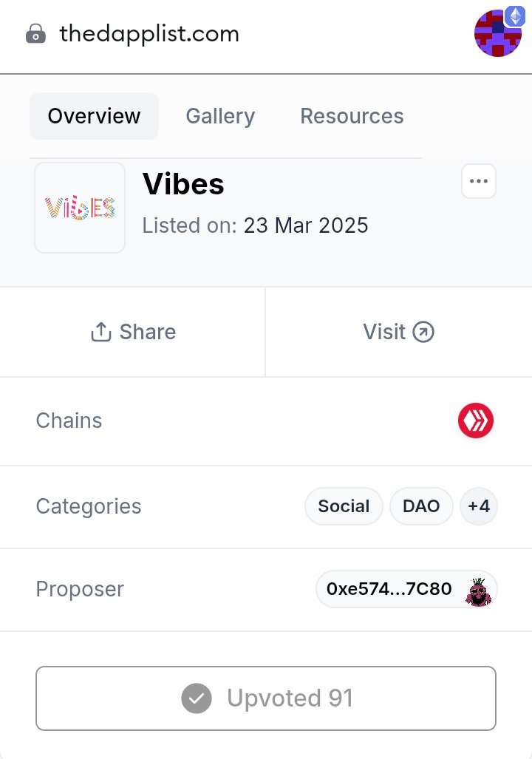Select the Social category tag
Viewport: 532px width, 759px height.
pyautogui.click(x=344, y=506)
